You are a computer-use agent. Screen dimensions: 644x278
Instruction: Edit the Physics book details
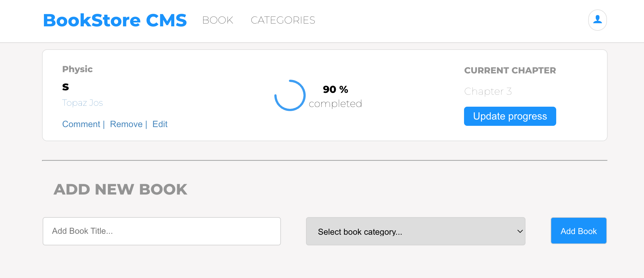(x=160, y=124)
